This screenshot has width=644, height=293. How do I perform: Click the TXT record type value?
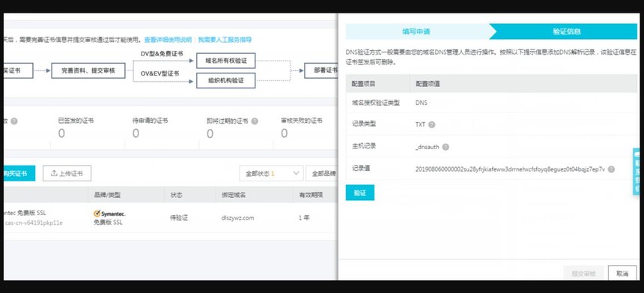(x=420, y=124)
